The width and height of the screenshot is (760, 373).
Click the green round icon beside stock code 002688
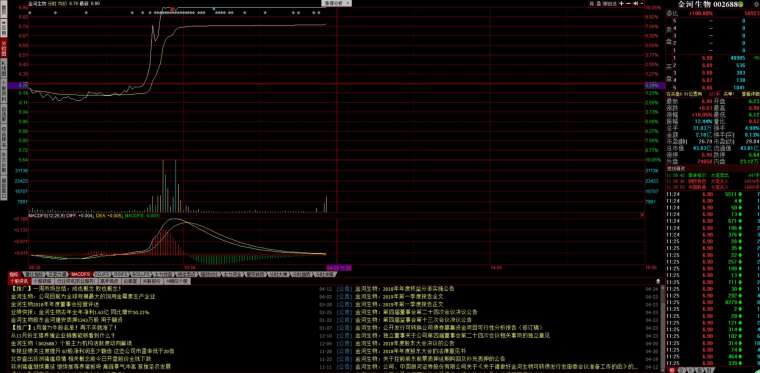point(741,4)
